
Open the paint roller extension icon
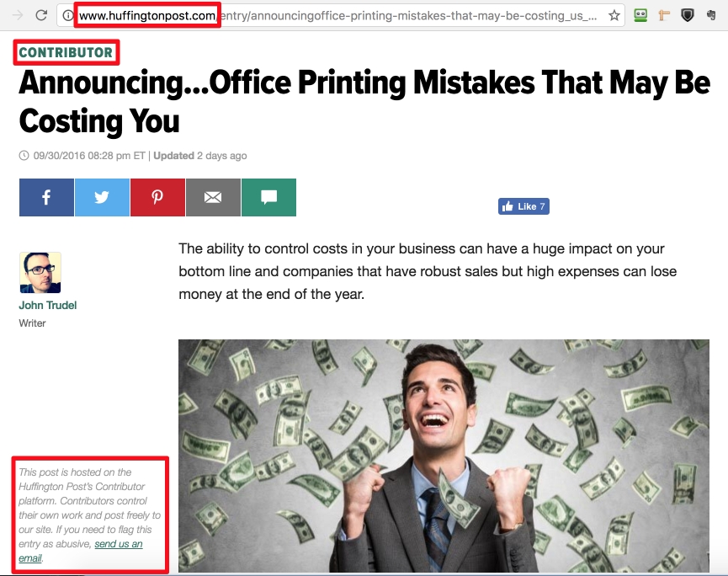coord(664,15)
